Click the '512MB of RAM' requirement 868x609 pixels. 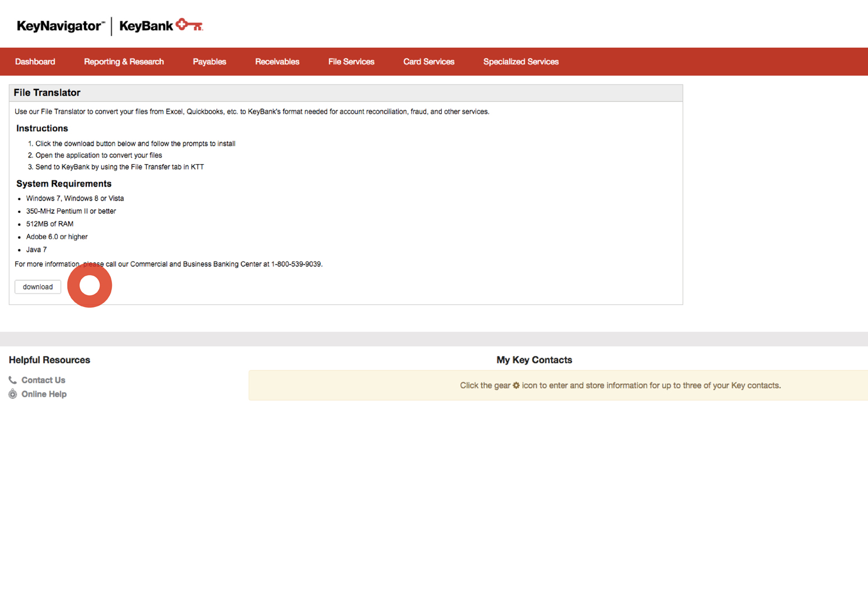(x=50, y=224)
